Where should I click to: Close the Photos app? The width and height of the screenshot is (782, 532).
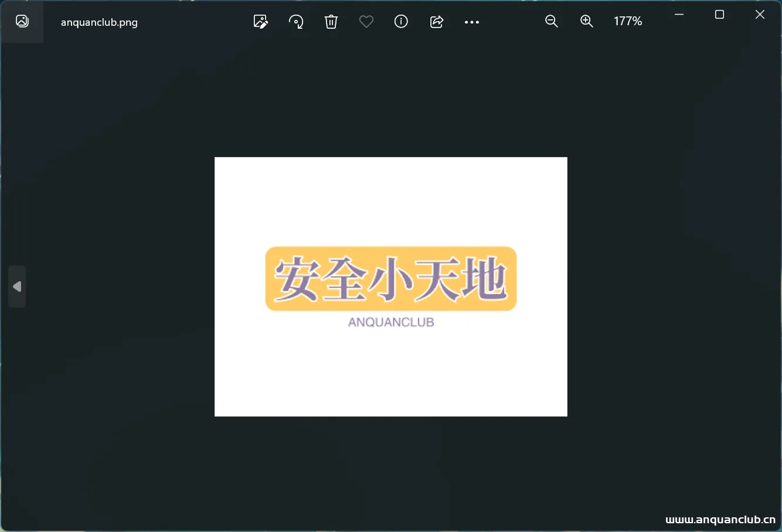(x=760, y=15)
